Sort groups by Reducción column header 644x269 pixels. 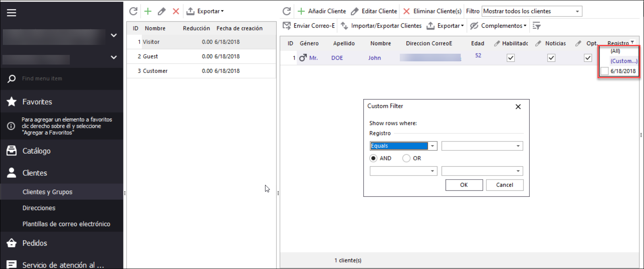pos(196,28)
